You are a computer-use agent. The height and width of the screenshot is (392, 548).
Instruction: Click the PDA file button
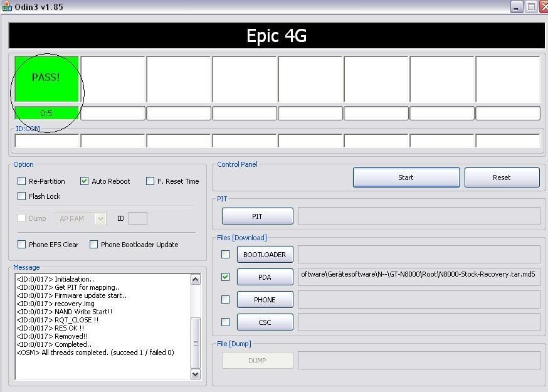(x=265, y=277)
